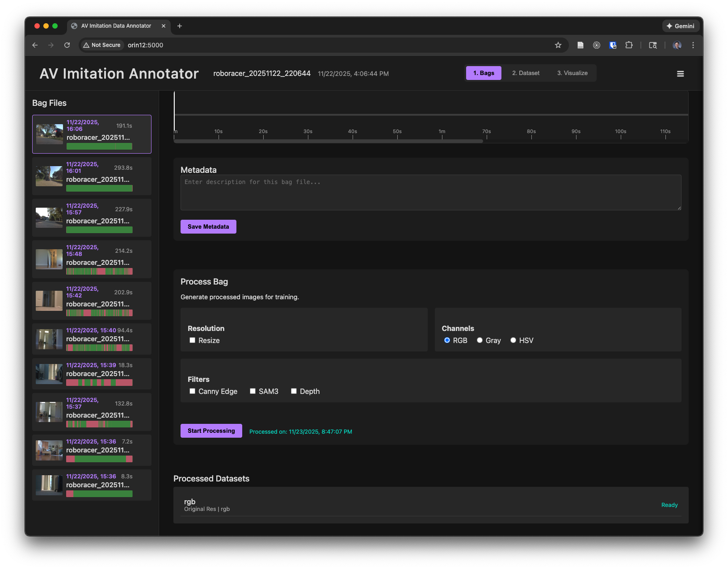Image resolution: width=728 pixels, height=569 pixels.
Task: Click the browser back arrow
Action: click(35, 45)
